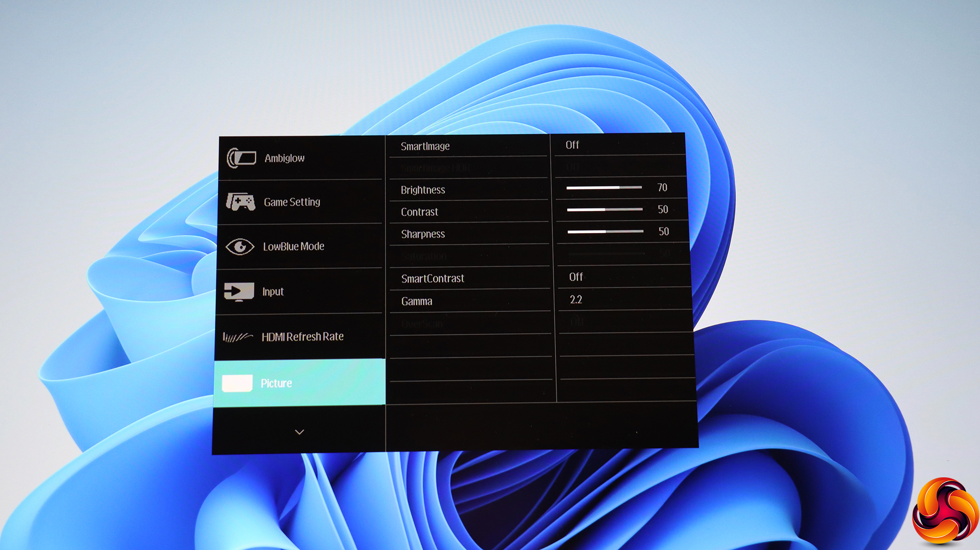Open the Gamma 2.2 value selector

pos(576,300)
